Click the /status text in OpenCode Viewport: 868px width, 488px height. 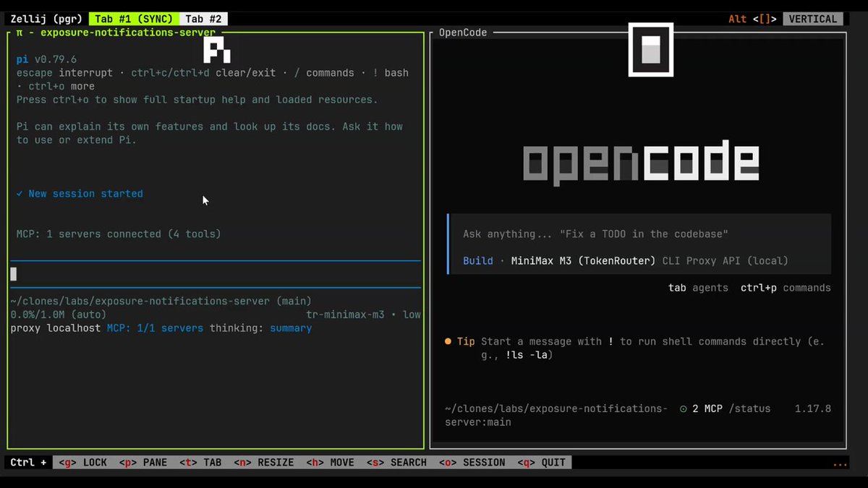point(749,408)
